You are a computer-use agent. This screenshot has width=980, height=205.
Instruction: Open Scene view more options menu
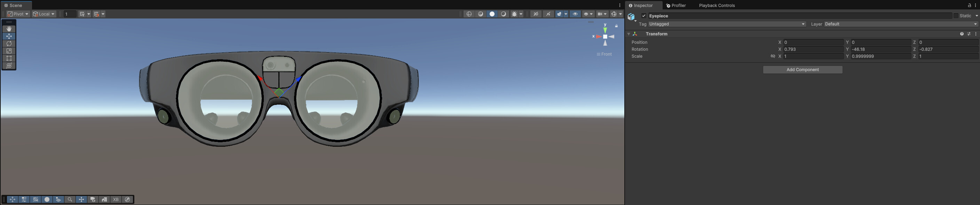(620, 5)
